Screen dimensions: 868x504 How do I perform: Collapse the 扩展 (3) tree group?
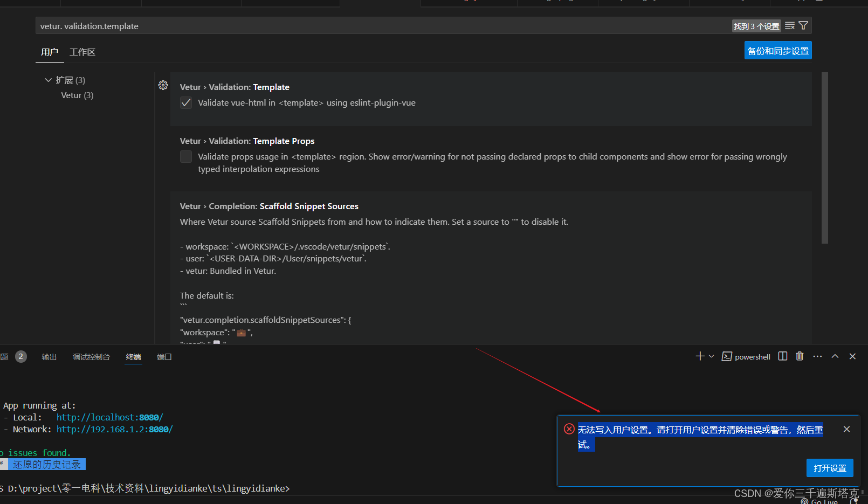(x=49, y=80)
